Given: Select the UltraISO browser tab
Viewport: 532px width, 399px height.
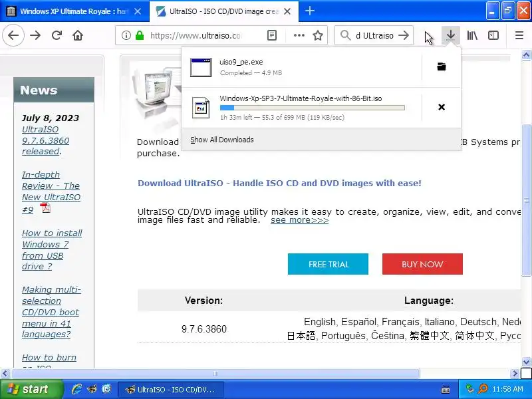Looking at the screenshot, I should pos(223,11).
